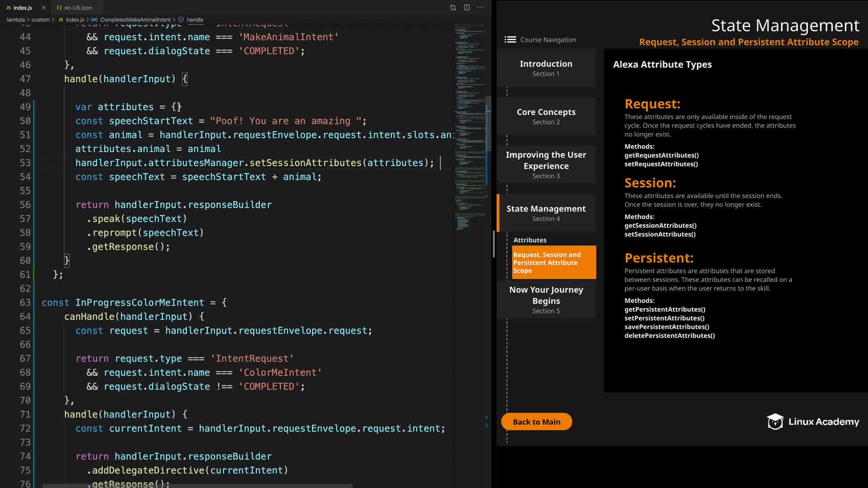868x488 pixels.
Task: Expand the index.js breadcrumb dropdown
Action: 75,19
